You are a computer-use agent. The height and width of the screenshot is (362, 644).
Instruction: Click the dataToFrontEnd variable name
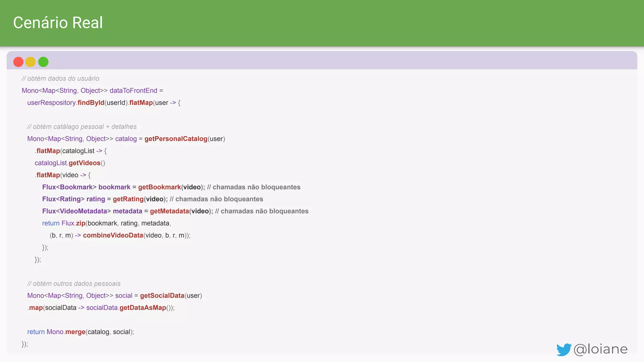tap(133, 90)
